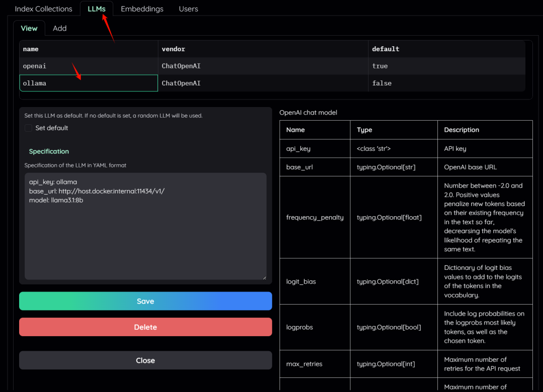Open the Users tab
The width and height of the screenshot is (543, 392).
tap(188, 9)
